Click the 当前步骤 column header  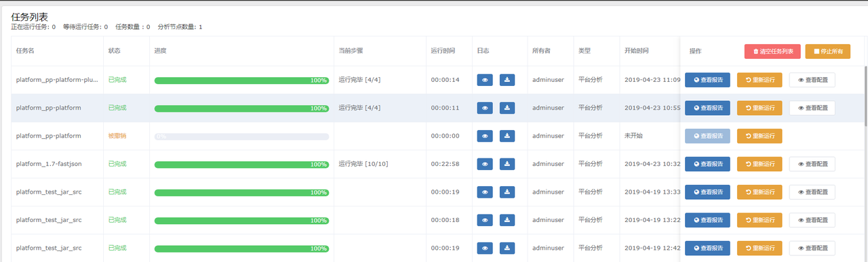click(x=351, y=51)
